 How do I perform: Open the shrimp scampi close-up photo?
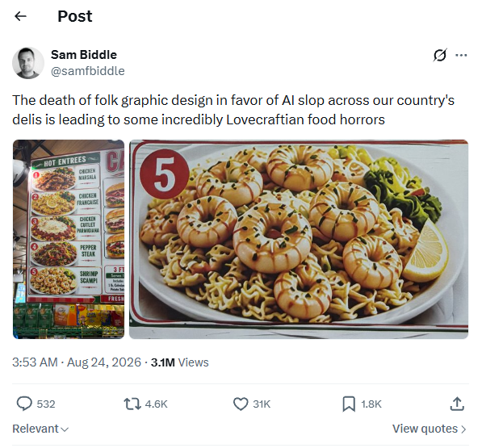coord(299,239)
